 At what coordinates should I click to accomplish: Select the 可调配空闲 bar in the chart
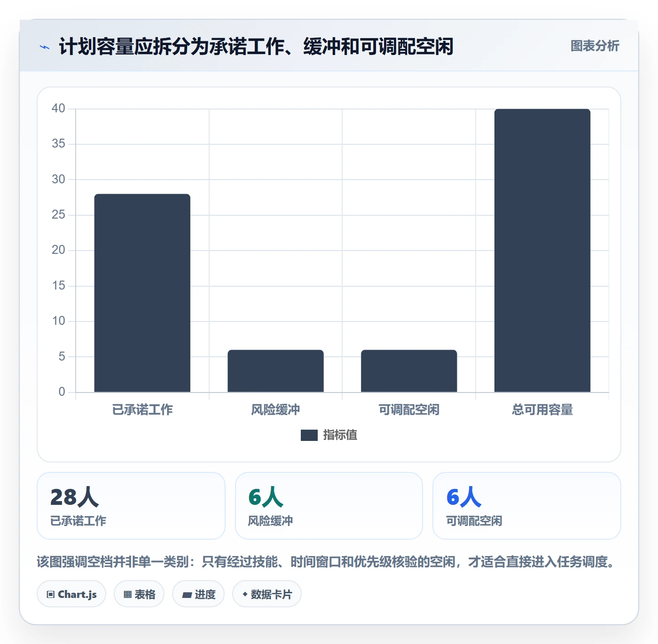pos(409,371)
